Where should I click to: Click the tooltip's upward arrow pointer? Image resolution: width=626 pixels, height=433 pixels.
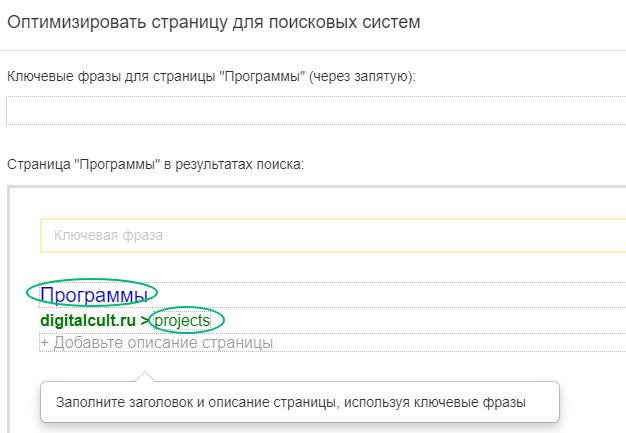click(x=145, y=376)
